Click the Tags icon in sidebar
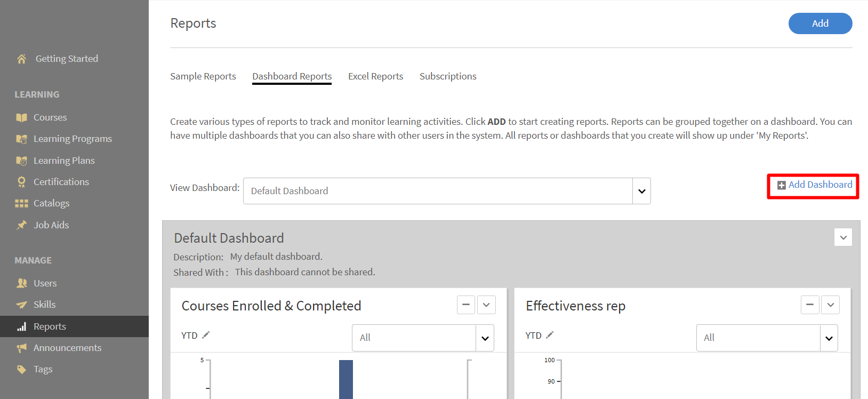Image resolution: width=868 pixels, height=399 pixels. click(x=21, y=369)
